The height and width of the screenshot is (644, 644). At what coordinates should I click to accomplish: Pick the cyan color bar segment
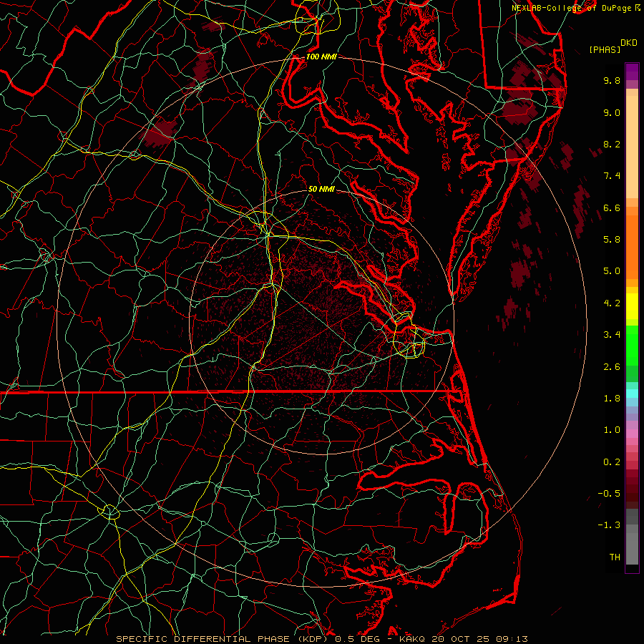(x=632, y=394)
